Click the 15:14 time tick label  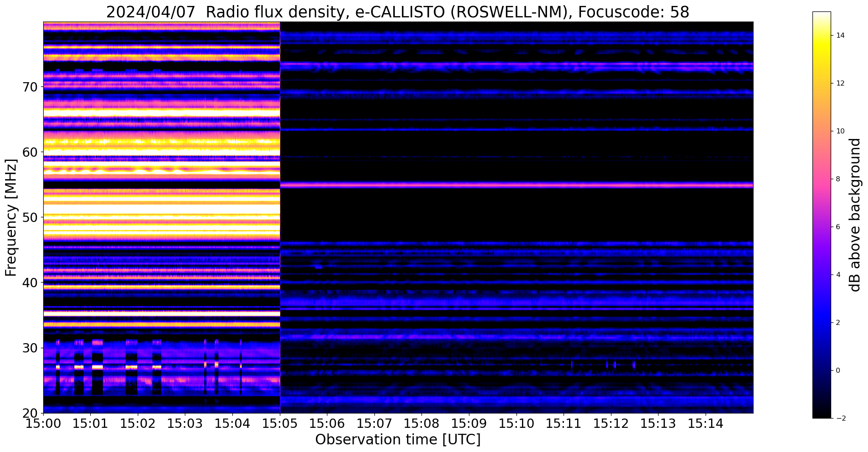point(706,423)
